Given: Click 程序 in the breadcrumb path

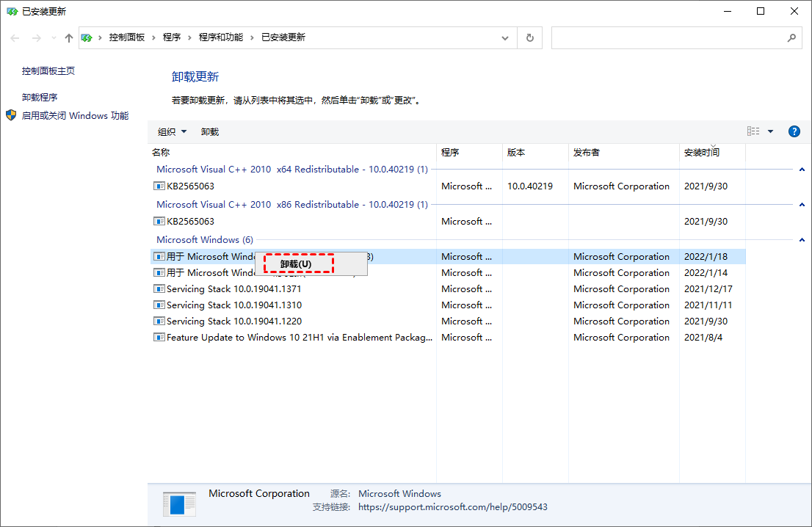Looking at the screenshot, I should click(171, 37).
